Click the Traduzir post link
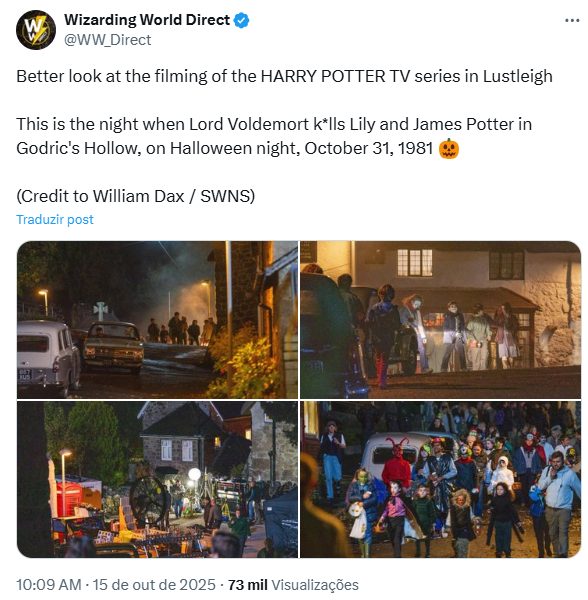Screen dimensions: 588x600 [x=55, y=220]
